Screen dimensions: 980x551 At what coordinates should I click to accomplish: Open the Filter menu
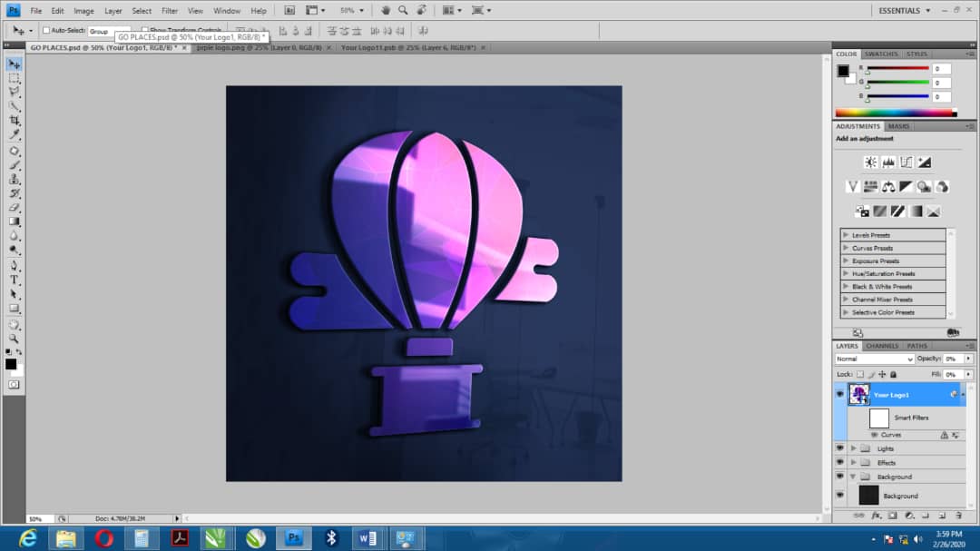tap(170, 11)
